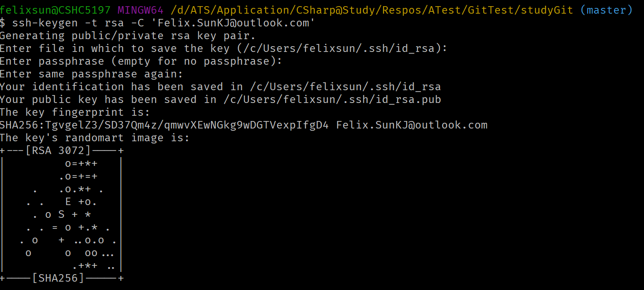The image size is (644, 290).
Task: Click 'Enter passphrase (empty for no passphrase):' line
Action: 141,61
